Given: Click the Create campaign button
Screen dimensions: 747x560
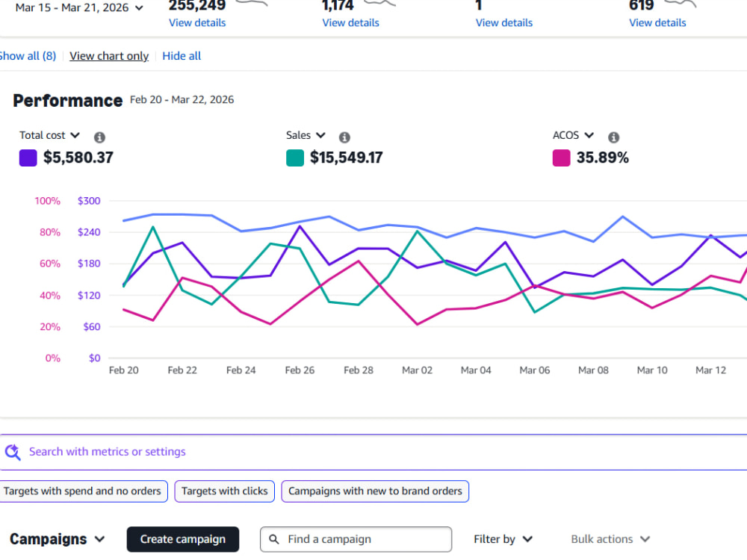Looking at the screenshot, I should click(183, 539).
